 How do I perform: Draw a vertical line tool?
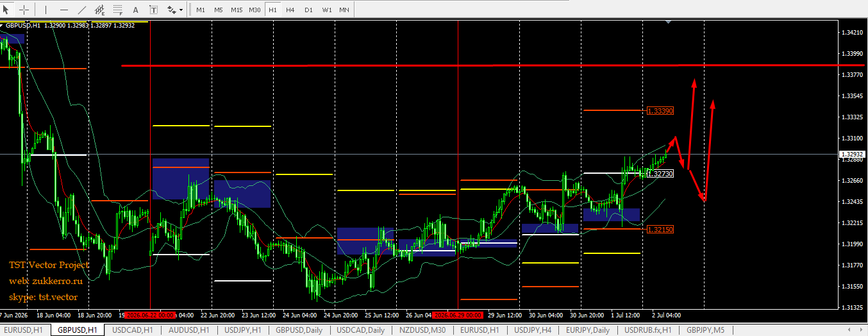(46, 10)
